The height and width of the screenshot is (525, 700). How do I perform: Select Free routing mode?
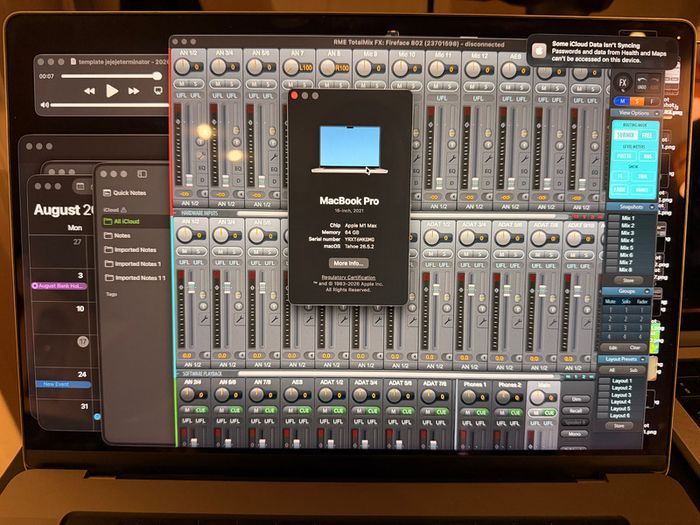647,135
